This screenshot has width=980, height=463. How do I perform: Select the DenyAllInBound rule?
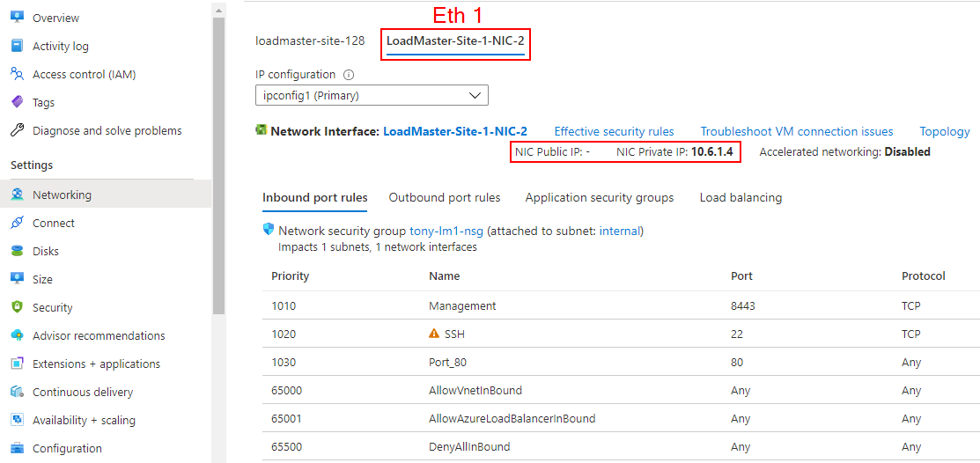pyautogui.click(x=469, y=447)
